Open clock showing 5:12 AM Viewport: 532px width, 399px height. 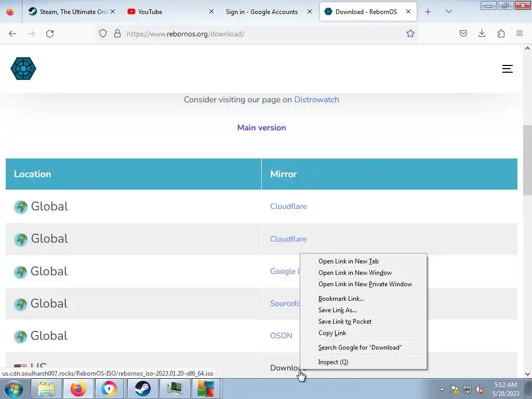[x=506, y=389]
